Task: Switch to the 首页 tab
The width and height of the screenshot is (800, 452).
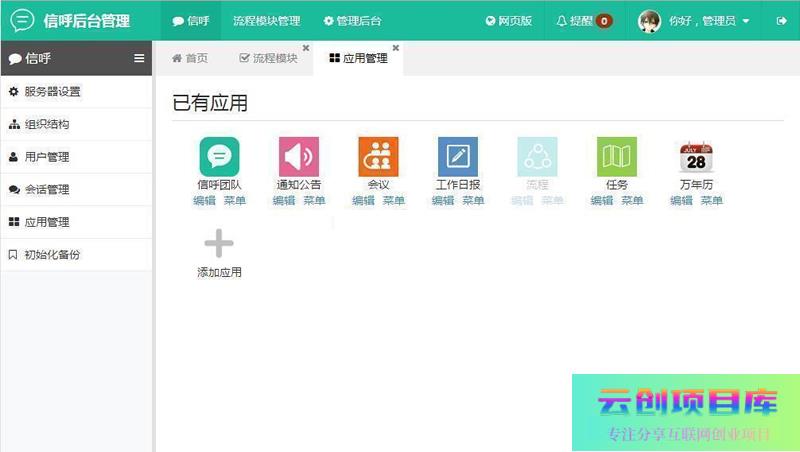Action: coord(190,58)
